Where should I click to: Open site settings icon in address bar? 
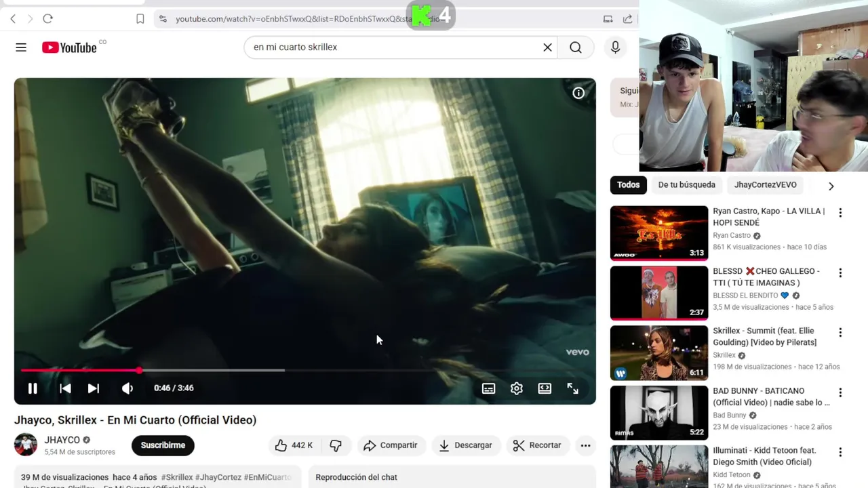pyautogui.click(x=162, y=19)
